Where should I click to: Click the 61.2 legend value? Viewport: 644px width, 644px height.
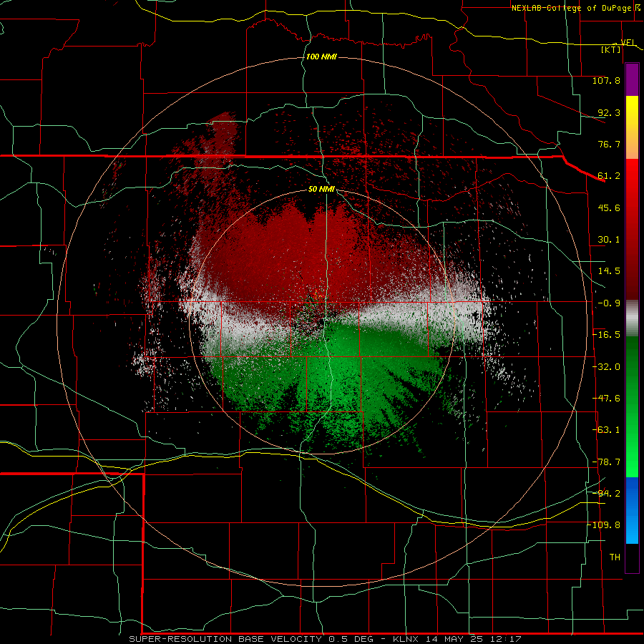[x=609, y=176]
